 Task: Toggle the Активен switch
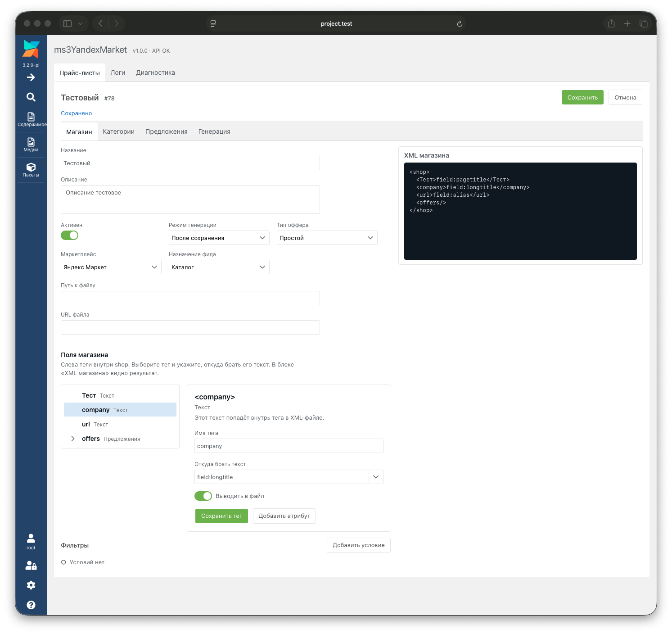tap(70, 235)
